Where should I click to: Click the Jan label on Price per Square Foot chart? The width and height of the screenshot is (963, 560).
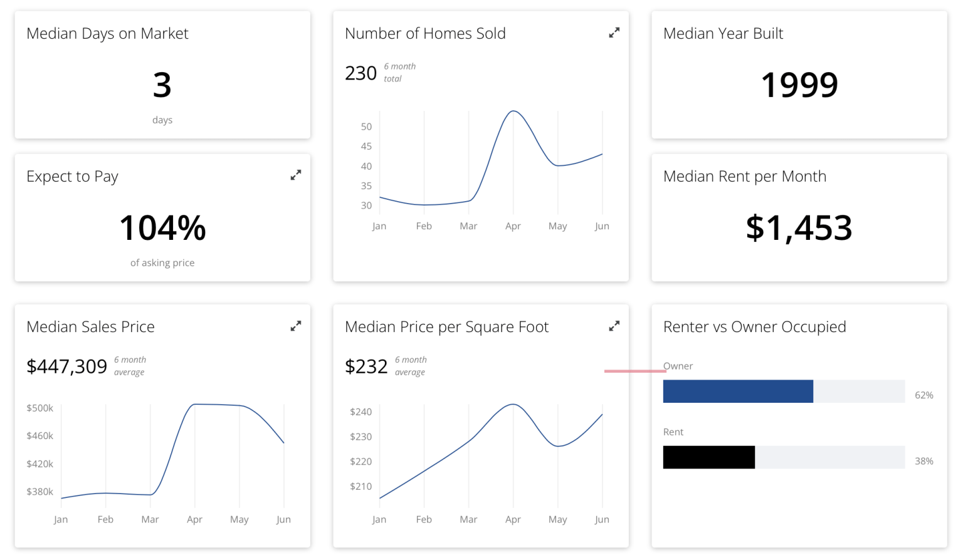tap(379, 519)
